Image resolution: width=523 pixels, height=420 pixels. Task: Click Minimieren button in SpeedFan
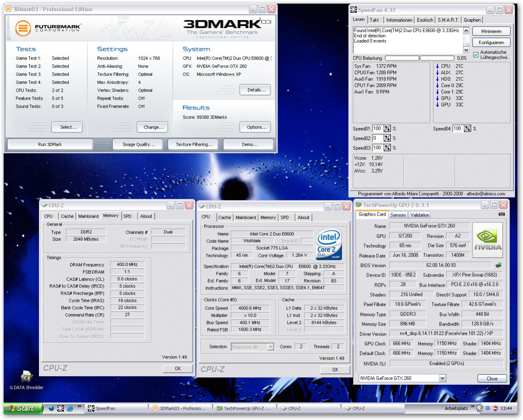[491, 31]
